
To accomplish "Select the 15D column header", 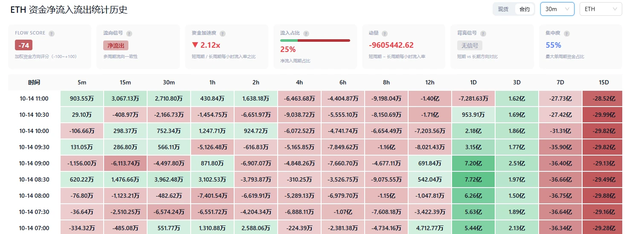I will [602, 82].
